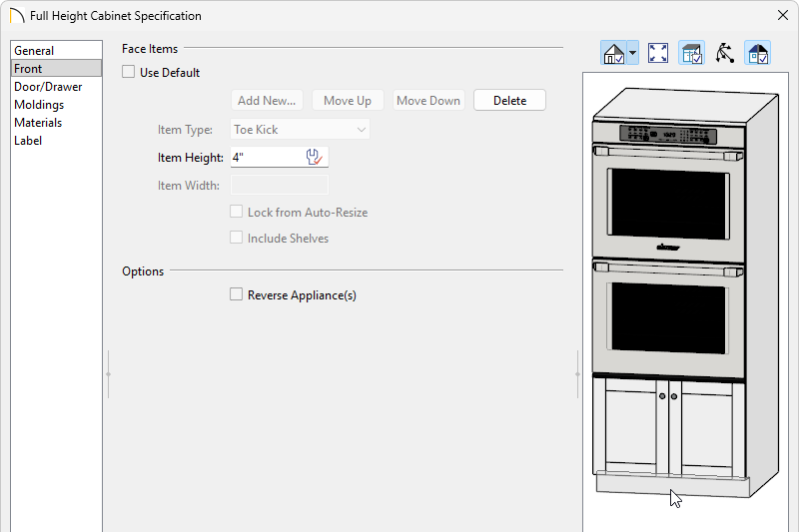Open the Door/Drawer panel

56,87
